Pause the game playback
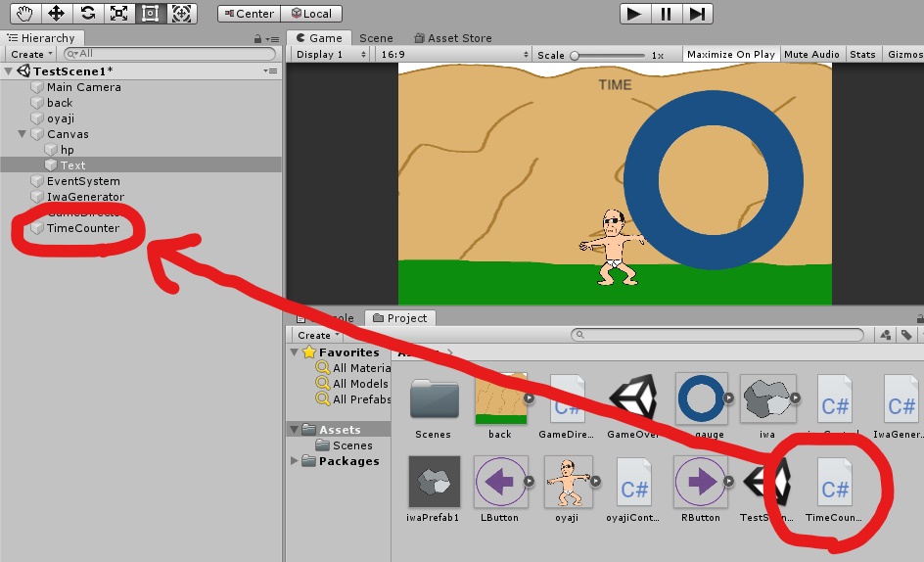The width and height of the screenshot is (924, 562). point(666,14)
